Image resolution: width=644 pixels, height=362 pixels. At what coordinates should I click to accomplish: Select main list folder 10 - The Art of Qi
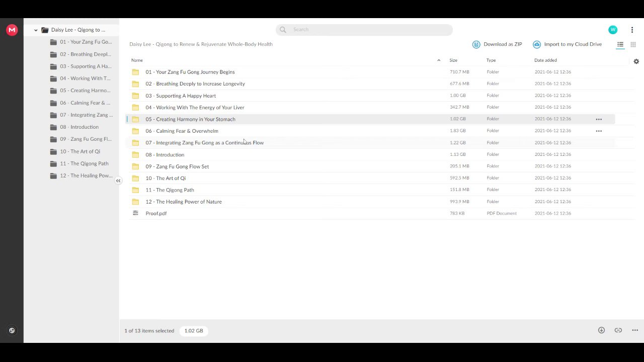[x=370, y=178]
